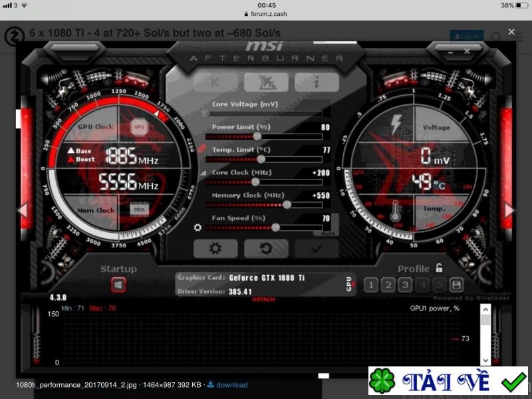Close the image lightbox overlay

point(511,32)
